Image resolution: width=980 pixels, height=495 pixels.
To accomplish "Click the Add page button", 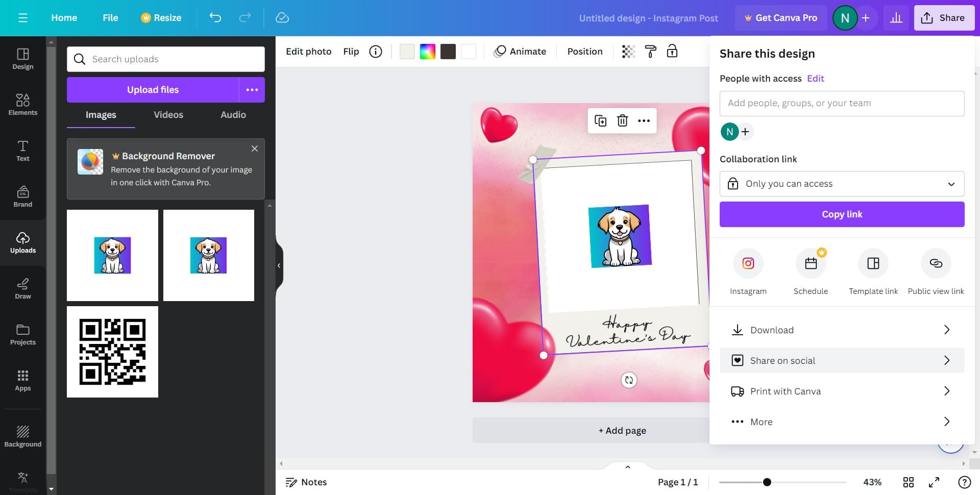I will coord(622,431).
